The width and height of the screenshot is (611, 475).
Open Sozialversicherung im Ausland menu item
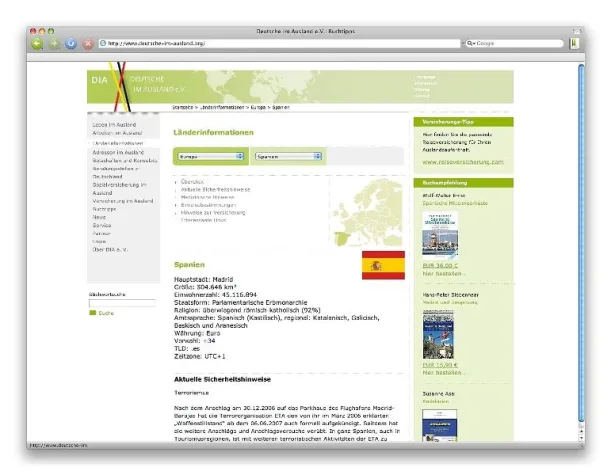(x=119, y=189)
